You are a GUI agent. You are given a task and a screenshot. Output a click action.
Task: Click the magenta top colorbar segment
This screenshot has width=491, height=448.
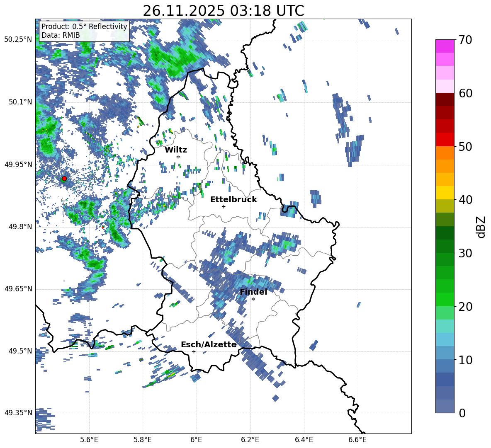click(445, 46)
